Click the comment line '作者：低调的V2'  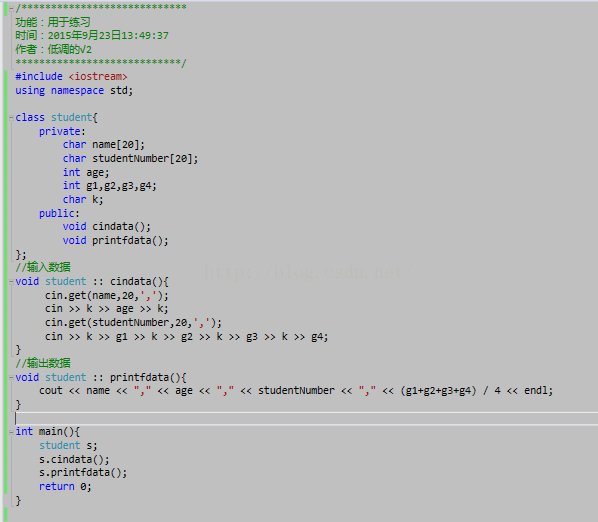tap(53, 49)
